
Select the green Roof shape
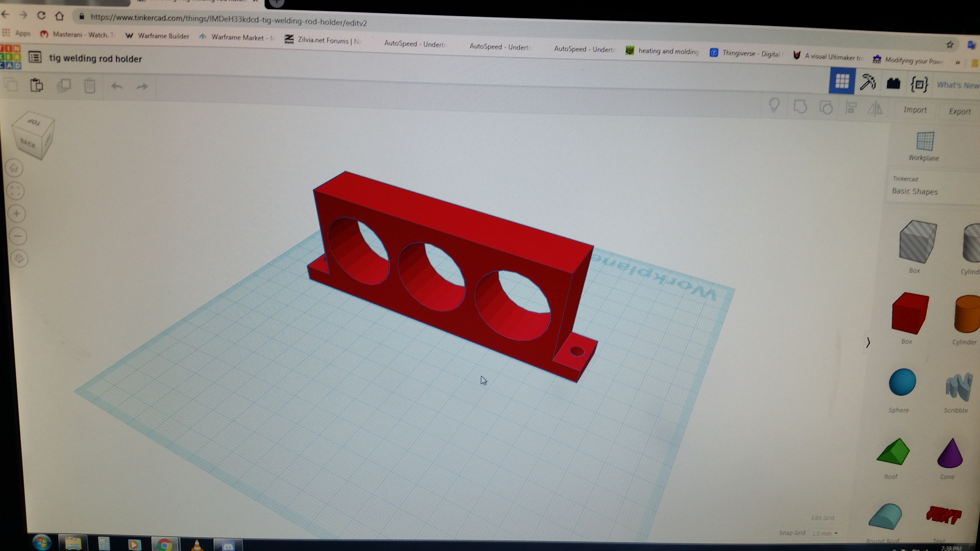[x=893, y=452]
